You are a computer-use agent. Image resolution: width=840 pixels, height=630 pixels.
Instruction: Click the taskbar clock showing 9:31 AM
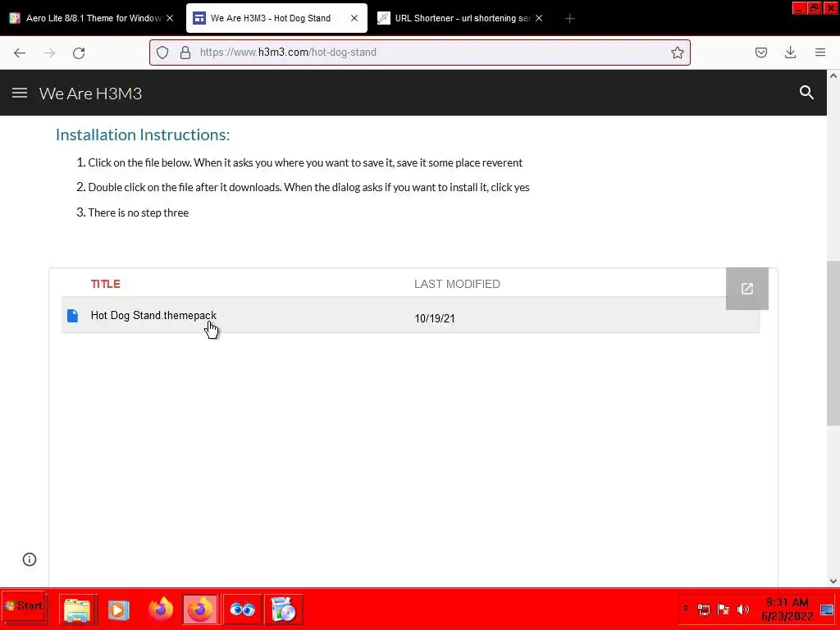[787, 609]
